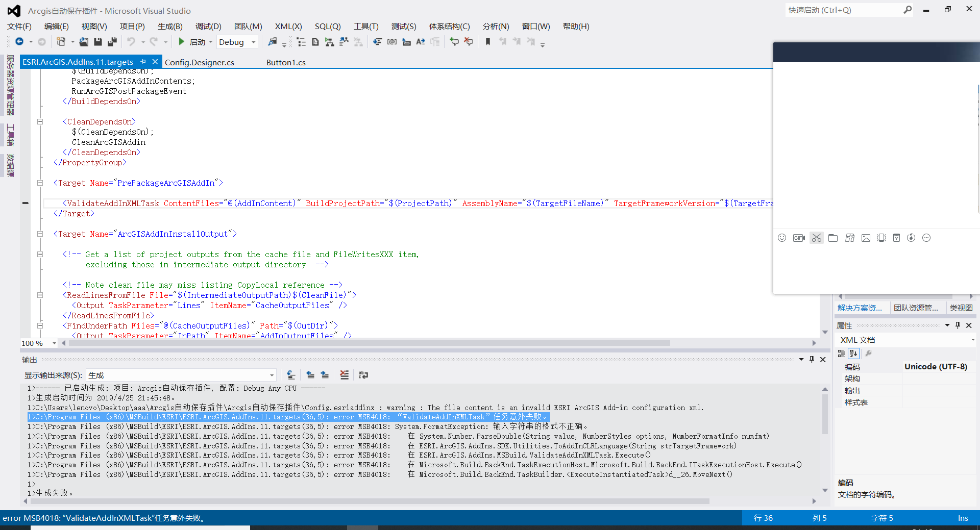Image resolution: width=980 pixels, height=530 pixels.
Task: Click Find Message in Code output icon
Action: tap(291, 375)
